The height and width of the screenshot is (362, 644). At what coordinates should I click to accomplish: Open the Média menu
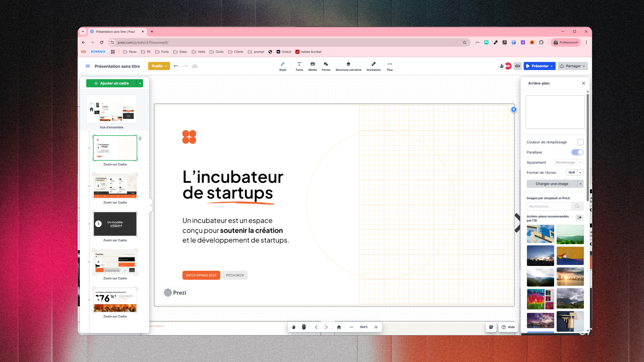313,66
